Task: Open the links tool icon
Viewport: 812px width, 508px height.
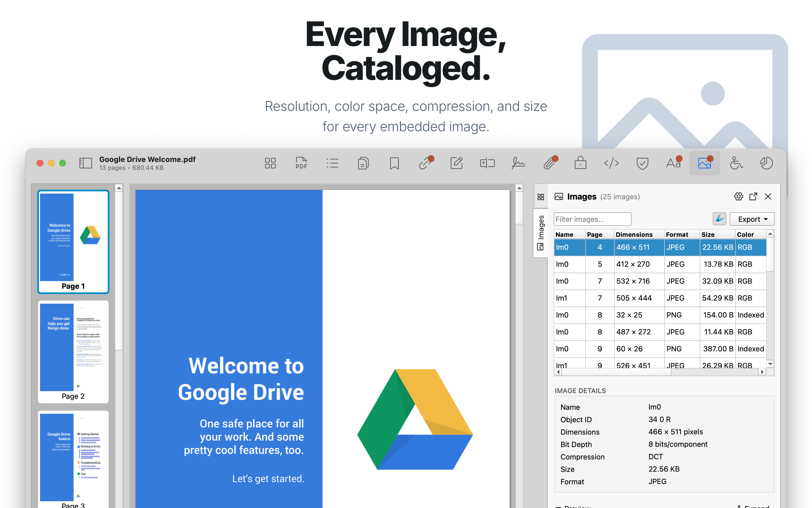Action: click(426, 163)
